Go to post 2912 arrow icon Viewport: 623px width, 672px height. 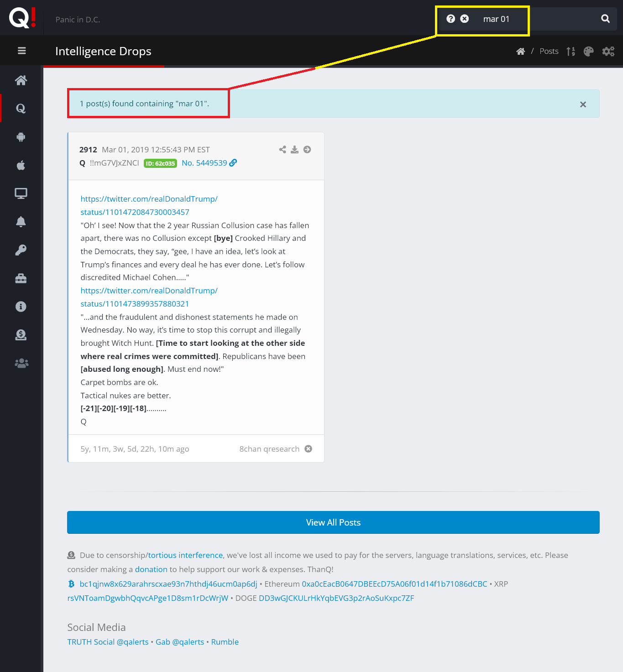307,150
